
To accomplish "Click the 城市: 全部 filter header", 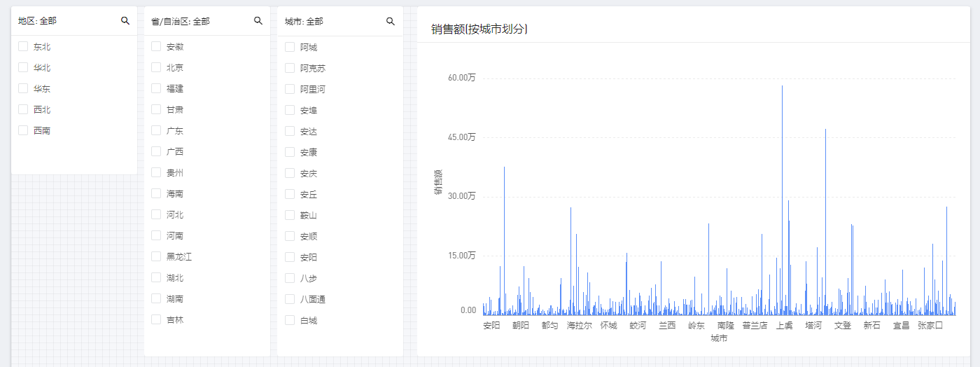I will click(304, 22).
